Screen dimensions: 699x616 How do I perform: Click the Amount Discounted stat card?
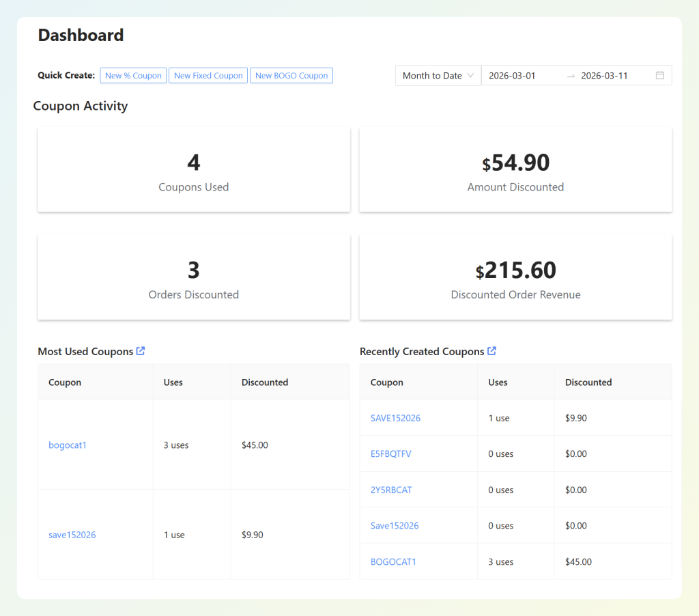515,169
